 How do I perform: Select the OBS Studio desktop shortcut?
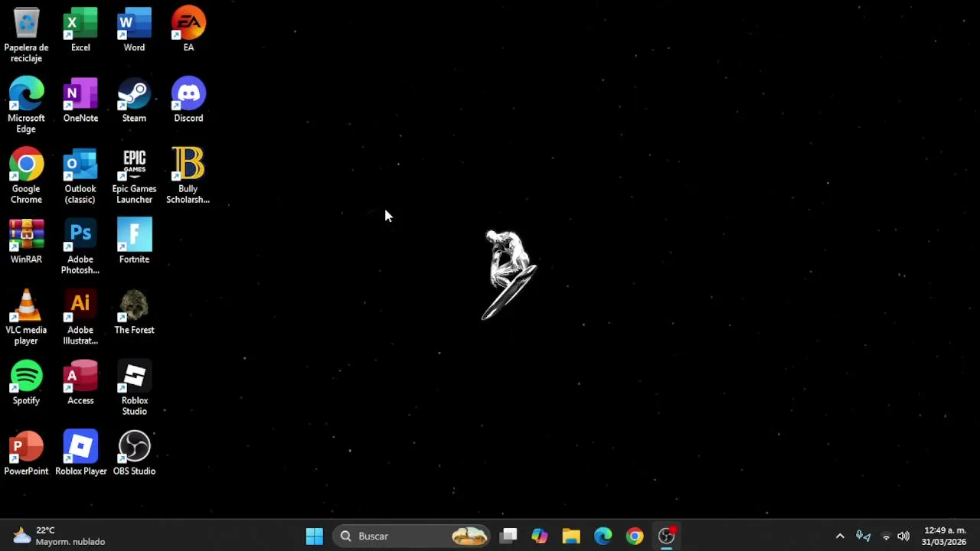[134, 453]
